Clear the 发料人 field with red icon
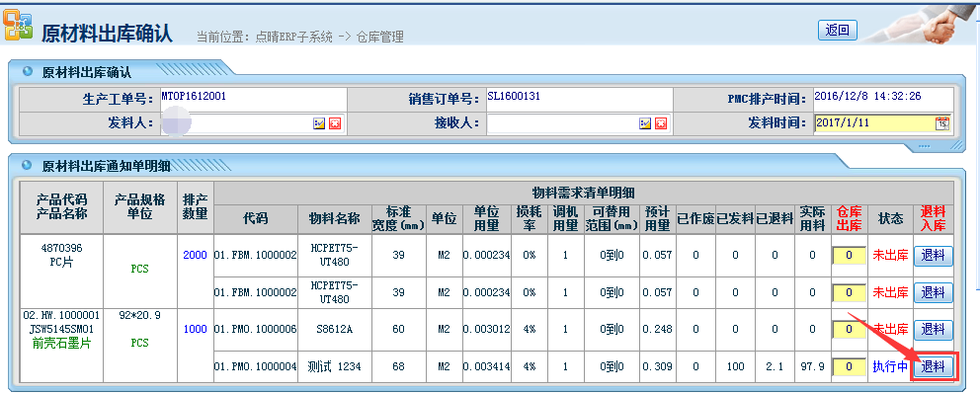 [x=335, y=123]
